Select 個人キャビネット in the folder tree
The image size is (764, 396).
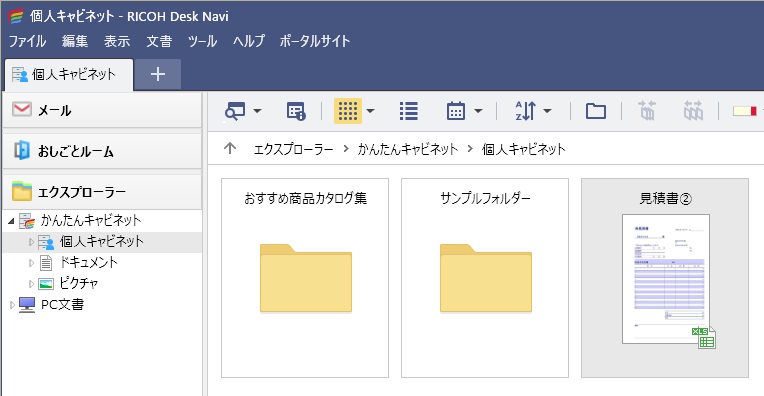click(101, 242)
